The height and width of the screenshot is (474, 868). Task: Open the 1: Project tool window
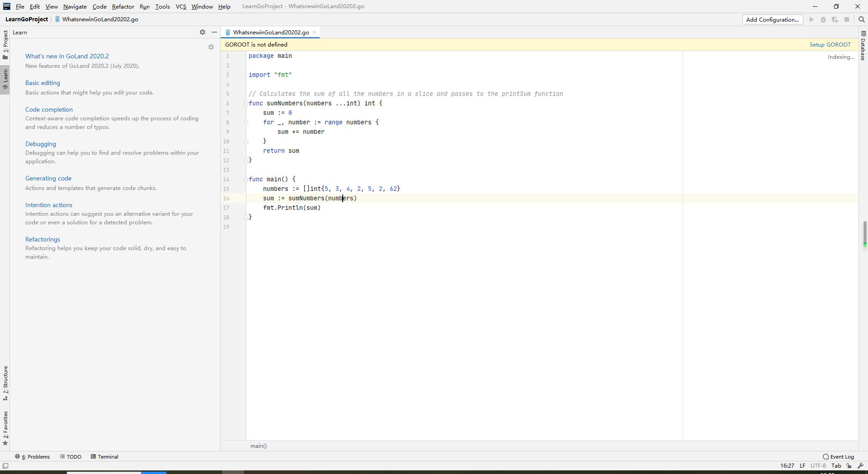tap(5, 44)
